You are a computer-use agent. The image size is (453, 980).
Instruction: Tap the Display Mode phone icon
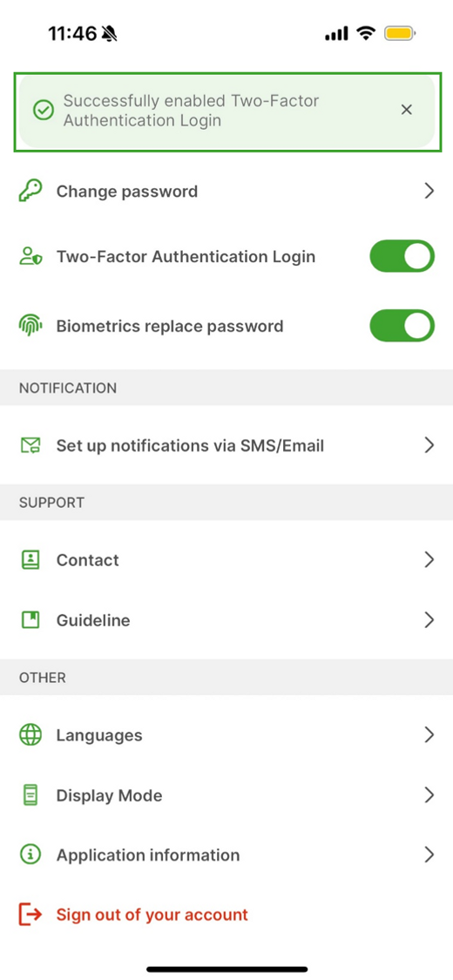(x=30, y=795)
